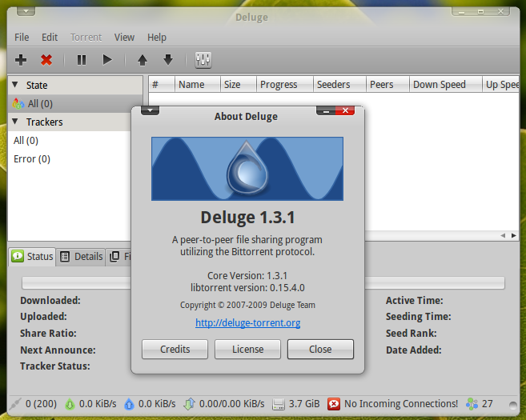
Task: Minimize the About Deluge dialog
Action: (326, 110)
